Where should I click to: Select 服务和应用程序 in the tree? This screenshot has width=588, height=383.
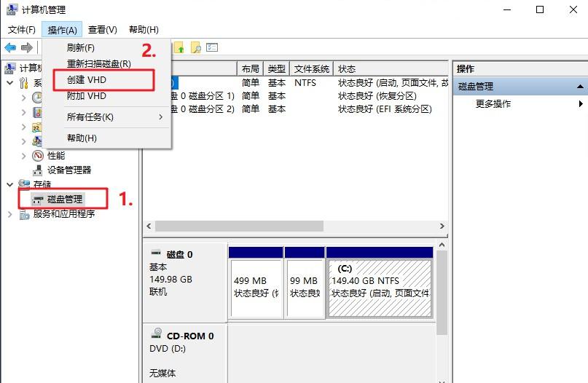pyautogui.click(x=63, y=214)
